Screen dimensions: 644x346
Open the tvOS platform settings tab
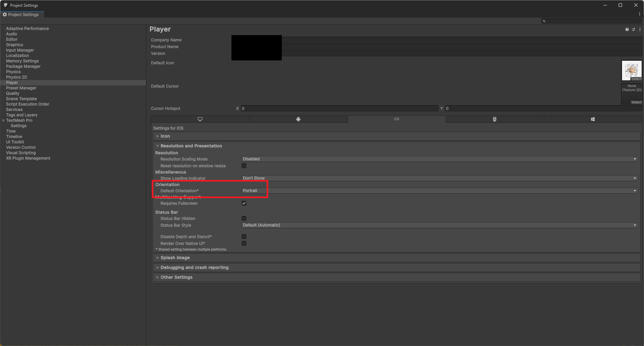(x=495, y=119)
